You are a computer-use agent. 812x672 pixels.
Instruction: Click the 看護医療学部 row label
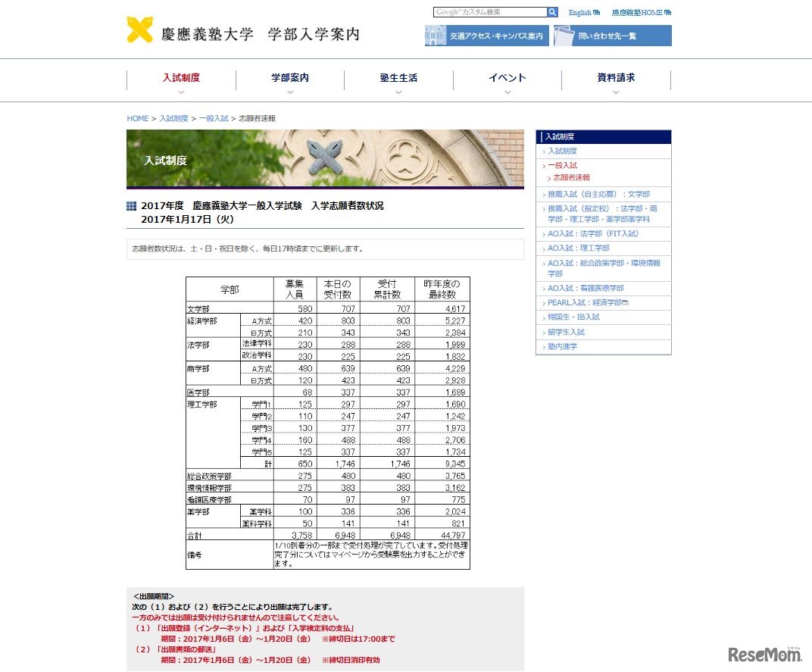(x=209, y=500)
